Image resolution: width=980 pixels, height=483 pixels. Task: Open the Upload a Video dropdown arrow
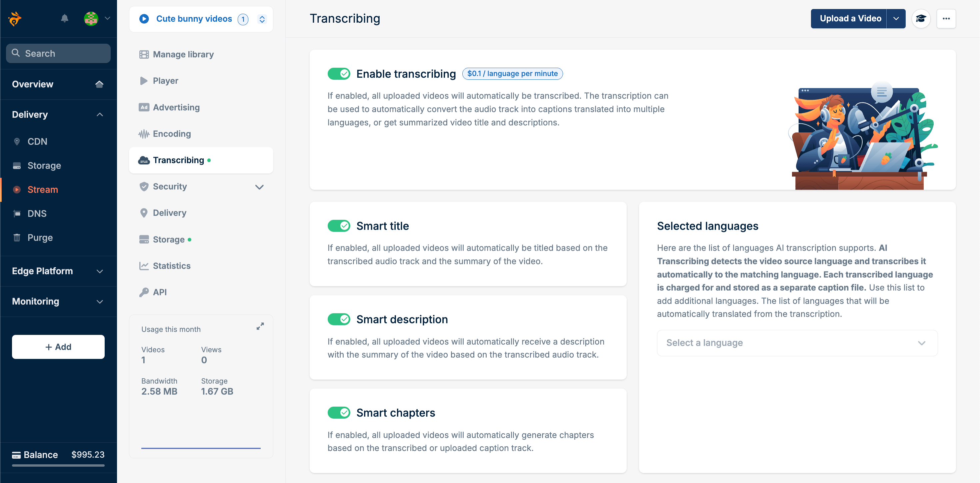tap(896, 19)
